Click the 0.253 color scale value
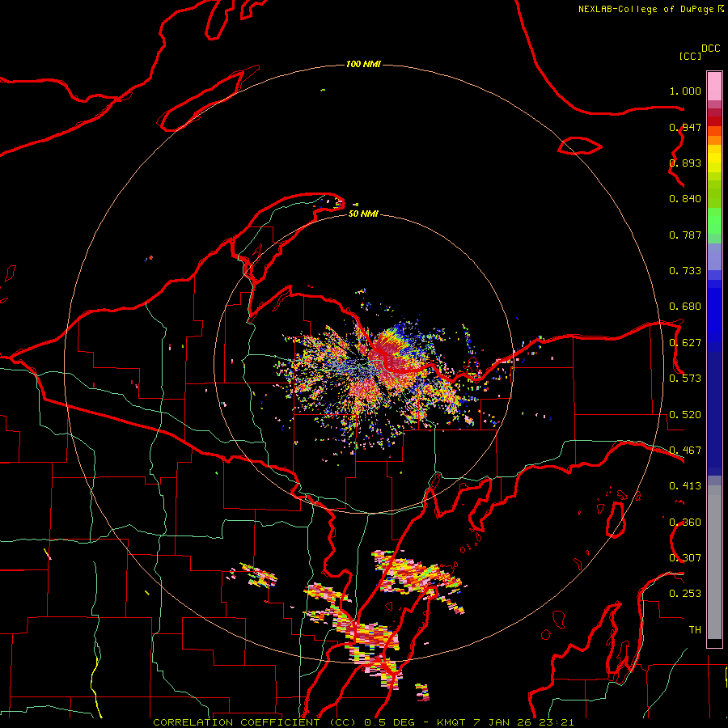This screenshot has width=728, height=728. tap(685, 594)
